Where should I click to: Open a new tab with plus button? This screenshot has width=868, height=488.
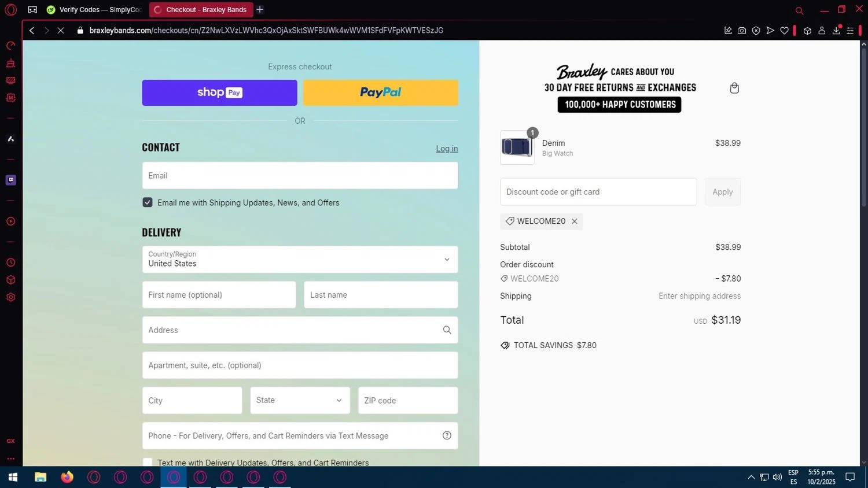[x=260, y=10]
